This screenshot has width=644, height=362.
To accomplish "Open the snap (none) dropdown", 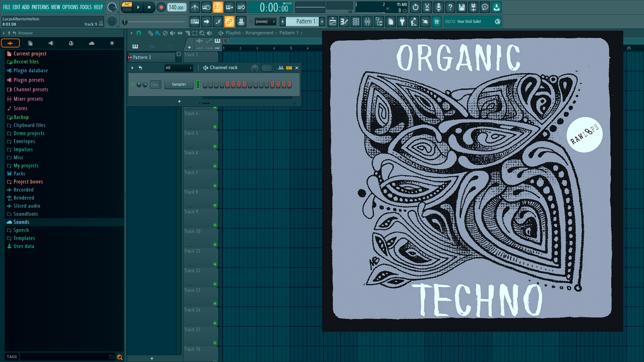I will 265,21.
